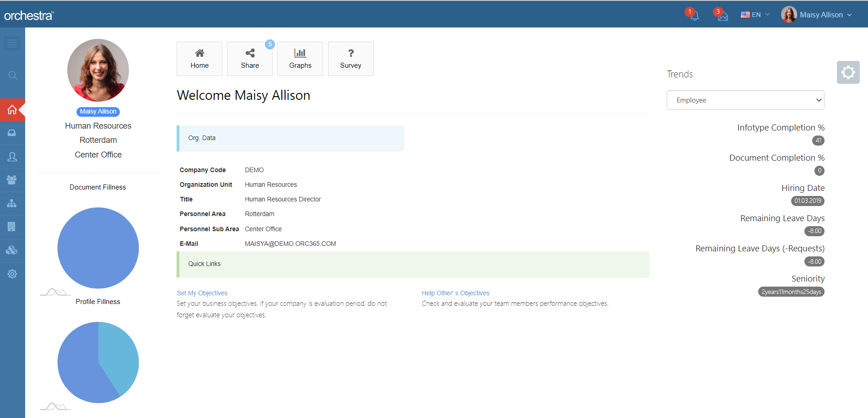Click the Graphs icon above the welcome header
Image resolution: width=868 pixels, height=418 pixels.
tap(300, 59)
